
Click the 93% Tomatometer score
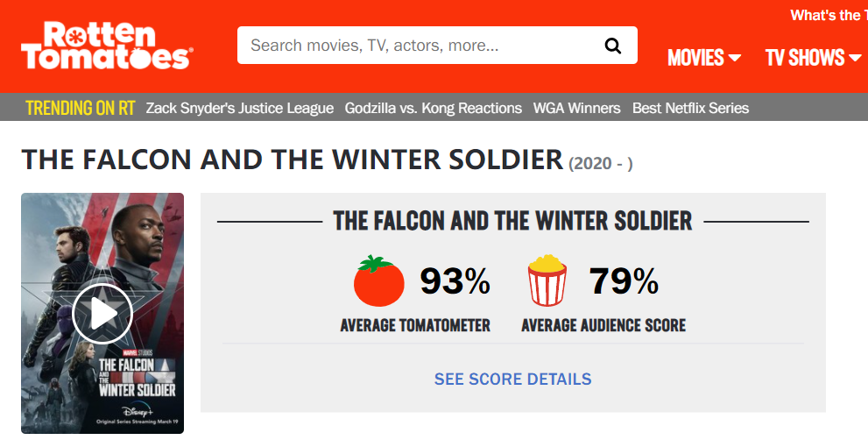click(455, 280)
